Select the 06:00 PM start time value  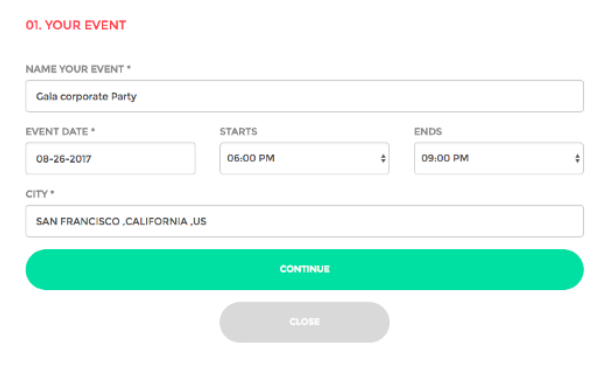[251, 158]
